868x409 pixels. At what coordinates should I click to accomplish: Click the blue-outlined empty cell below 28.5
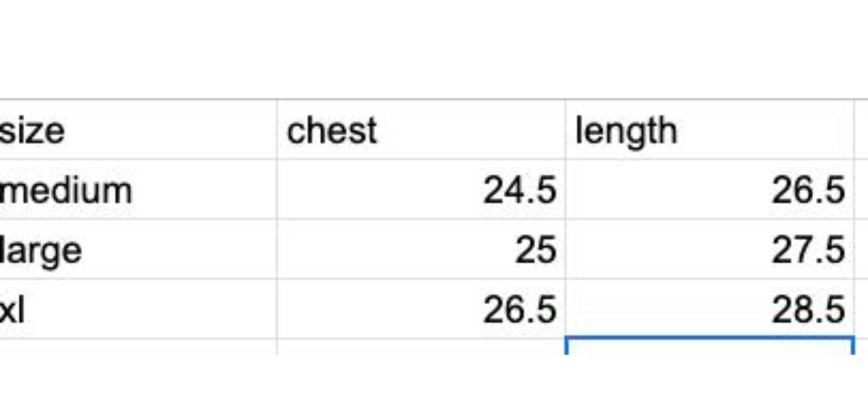709,347
